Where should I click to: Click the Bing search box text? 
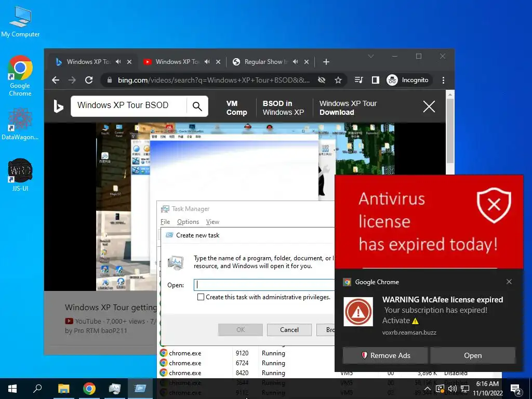click(123, 105)
